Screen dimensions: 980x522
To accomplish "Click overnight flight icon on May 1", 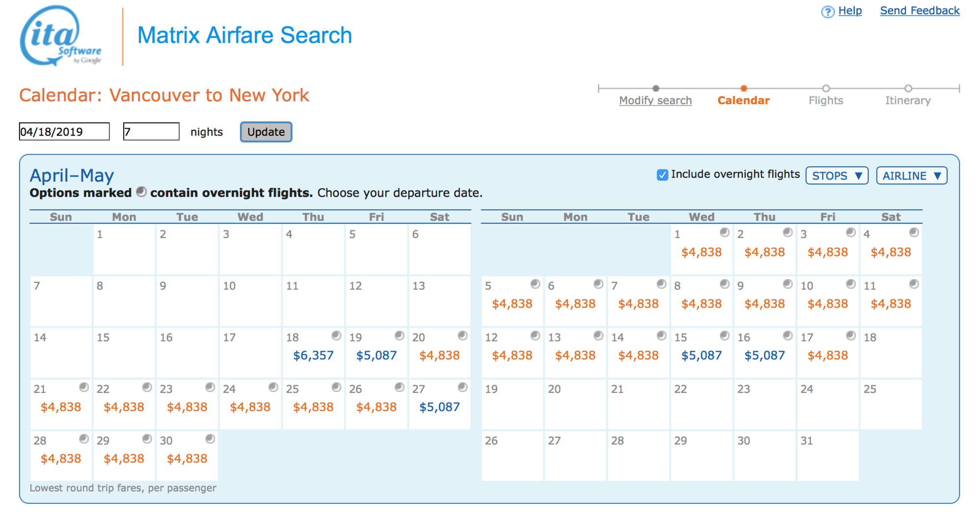I will (724, 233).
